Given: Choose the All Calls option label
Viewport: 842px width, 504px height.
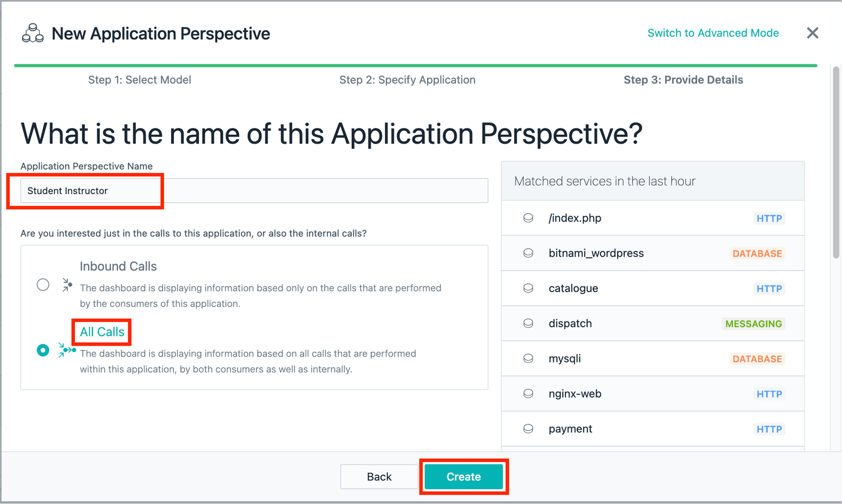Looking at the screenshot, I should coord(102,332).
